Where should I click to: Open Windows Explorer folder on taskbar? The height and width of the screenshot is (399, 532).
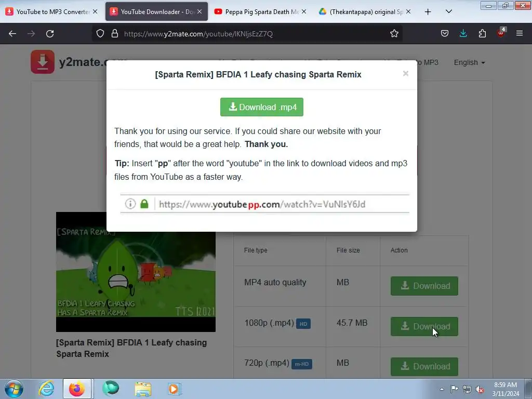point(143,389)
